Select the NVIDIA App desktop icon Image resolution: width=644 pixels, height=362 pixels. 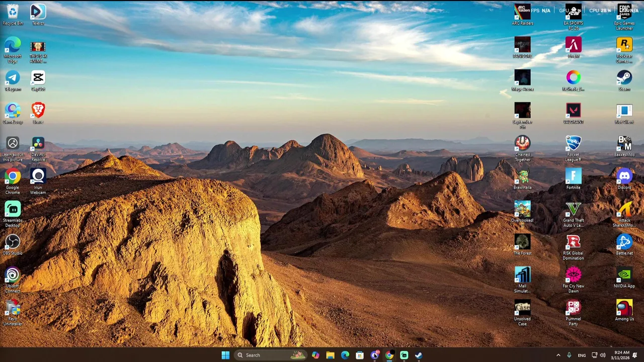[624, 278]
